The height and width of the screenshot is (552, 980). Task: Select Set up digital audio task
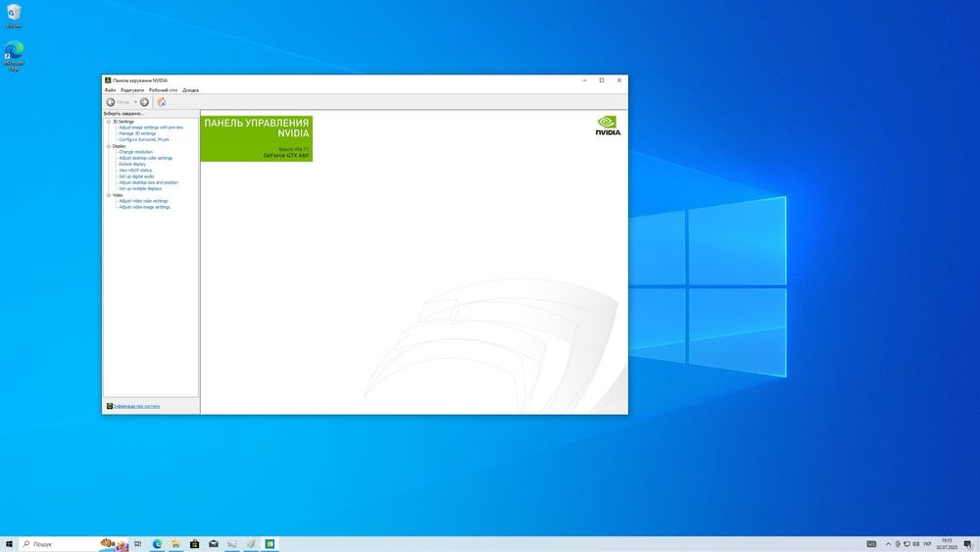(136, 176)
